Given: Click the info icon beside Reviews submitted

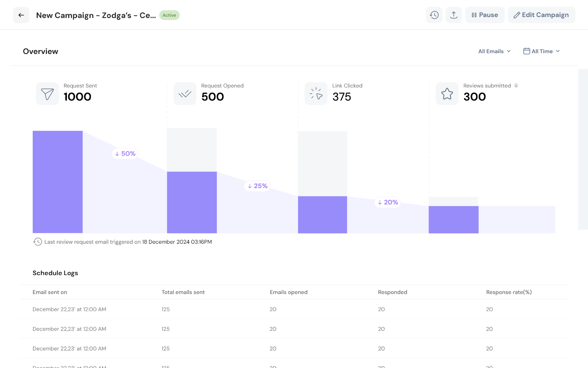Looking at the screenshot, I should point(516,86).
